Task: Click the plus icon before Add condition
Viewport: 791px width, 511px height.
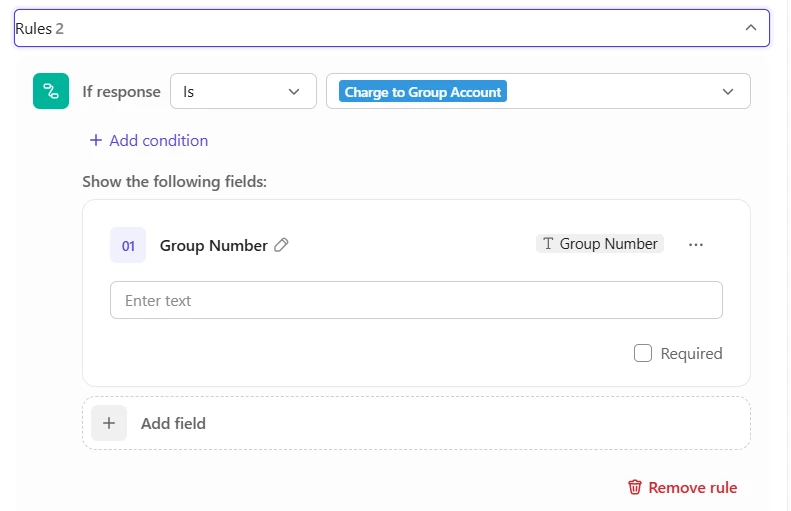Action: pyautogui.click(x=96, y=140)
